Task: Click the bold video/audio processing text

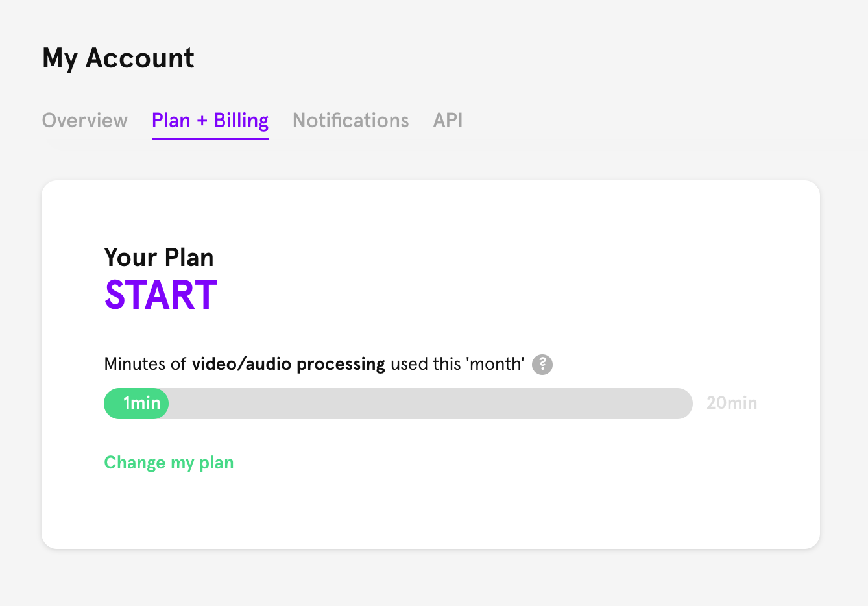Action: click(x=289, y=364)
